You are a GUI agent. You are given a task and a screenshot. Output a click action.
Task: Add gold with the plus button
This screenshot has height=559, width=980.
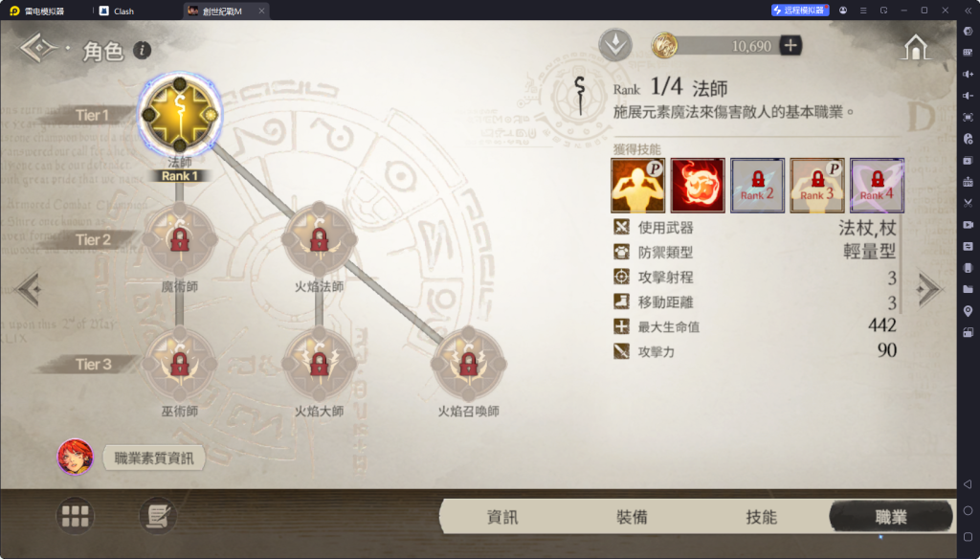point(791,46)
